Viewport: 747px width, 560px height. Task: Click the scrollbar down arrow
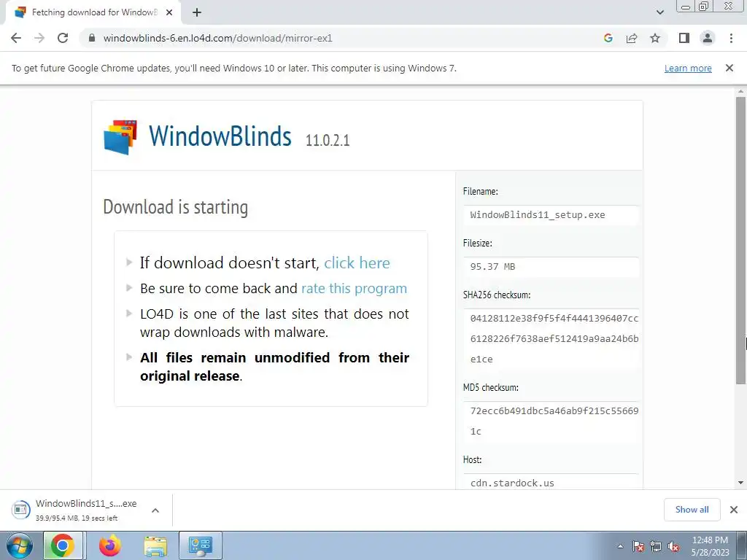(740, 483)
